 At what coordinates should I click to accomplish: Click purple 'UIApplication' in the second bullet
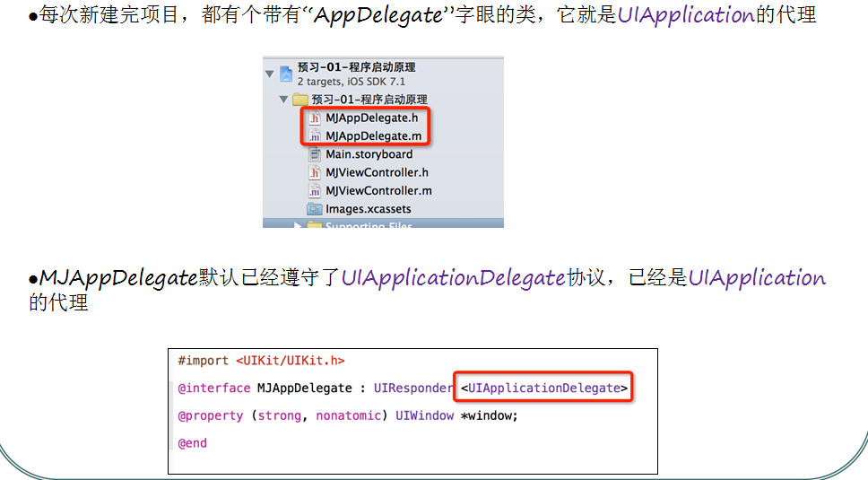tap(757, 278)
